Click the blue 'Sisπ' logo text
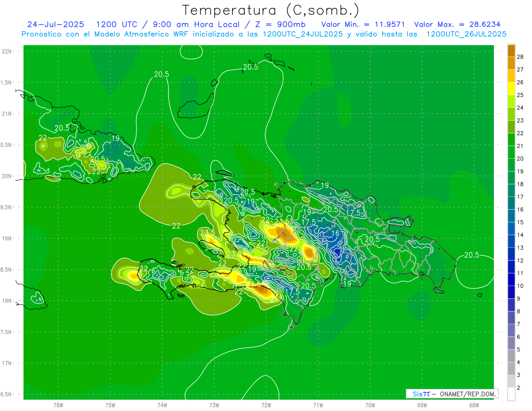Image resolution: width=532 pixels, height=411 pixels. click(421, 394)
